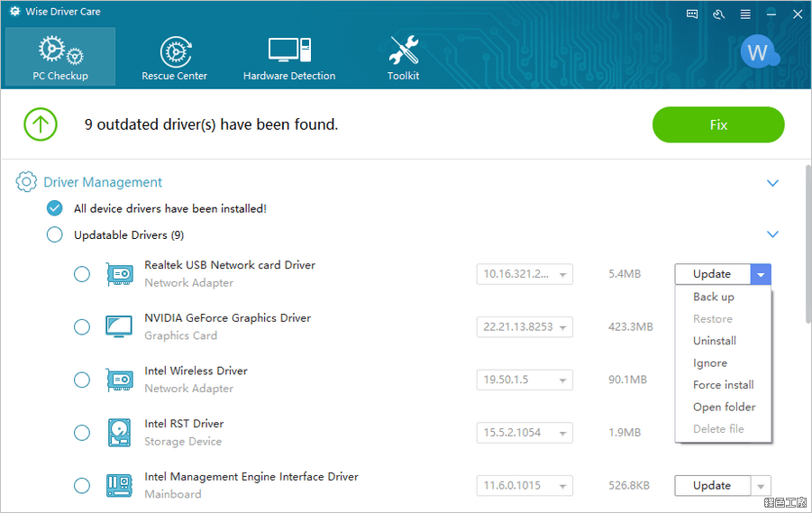Click the green up-arrow status icon

point(41,124)
